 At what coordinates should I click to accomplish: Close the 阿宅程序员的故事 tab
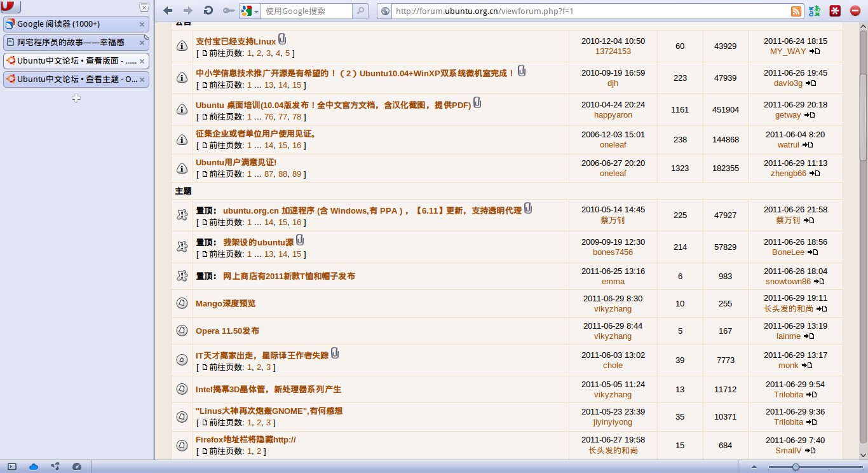click(142, 43)
